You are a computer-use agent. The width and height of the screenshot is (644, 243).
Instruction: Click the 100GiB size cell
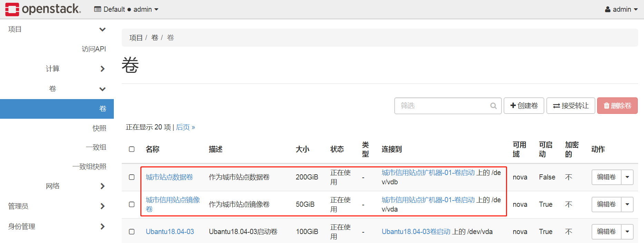pyautogui.click(x=307, y=232)
